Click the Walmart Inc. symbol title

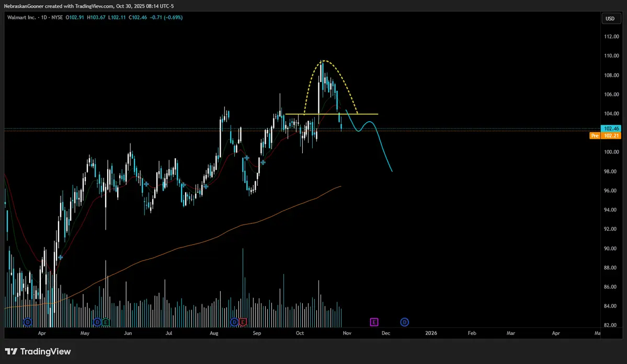tap(21, 18)
